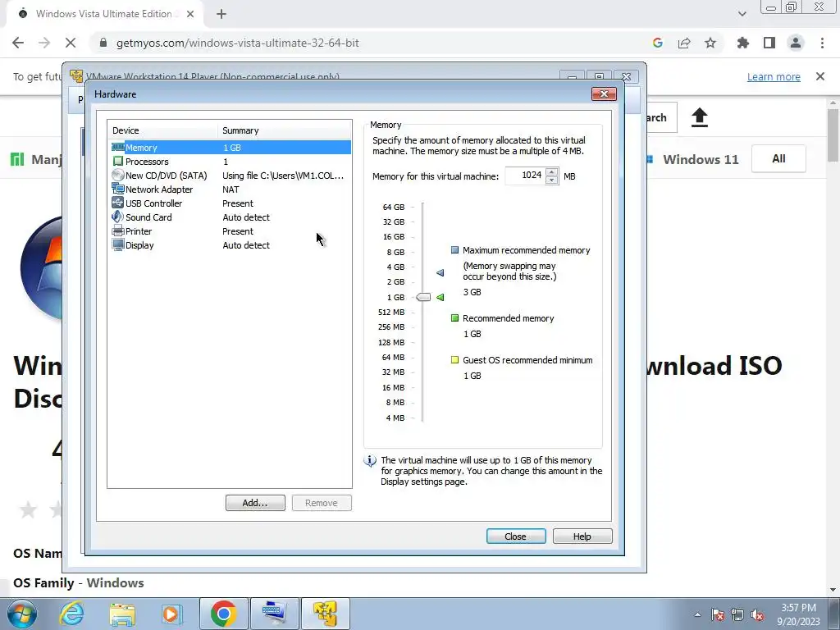Click the Windows Vista Ultimate Edition tab
The height and width of the screenshot is (630, 840).
point(105,14)
